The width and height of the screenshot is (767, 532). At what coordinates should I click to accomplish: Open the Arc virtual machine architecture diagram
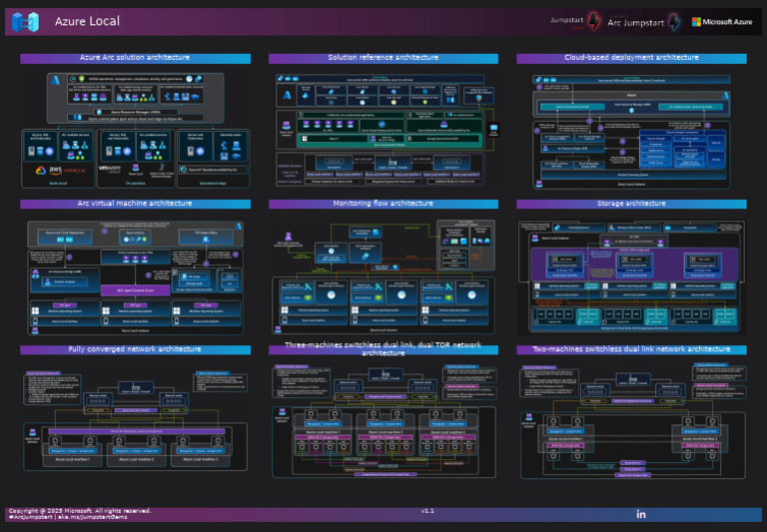[x=136, y=277]
